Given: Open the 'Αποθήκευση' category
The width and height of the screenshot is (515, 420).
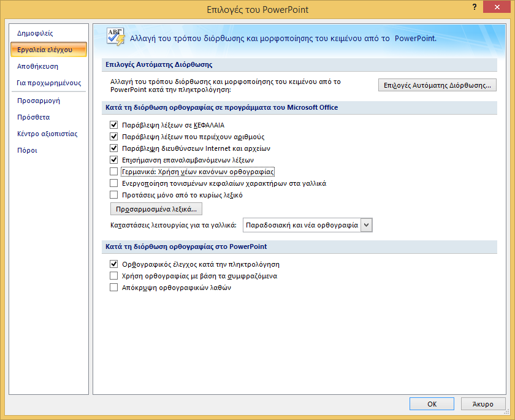Looking at the screenshot, I should 48,66.
